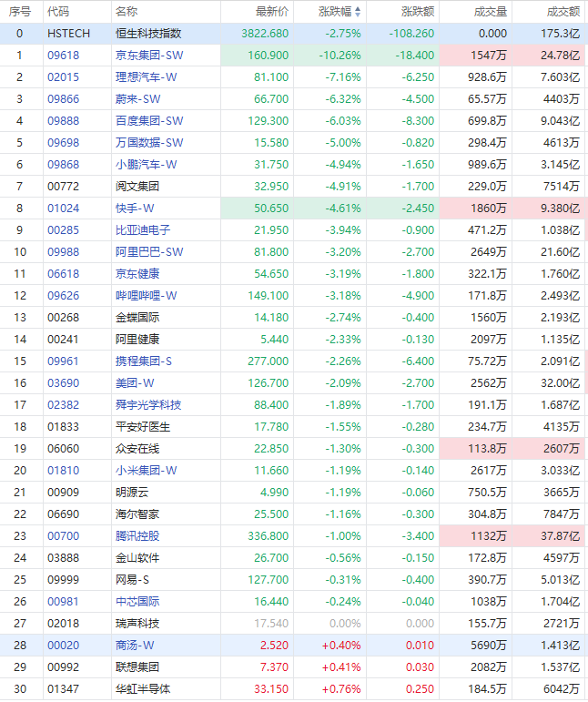This screenshot has height=702, width=588.
Task: Click stock code 09866
Action: point(63,99)
